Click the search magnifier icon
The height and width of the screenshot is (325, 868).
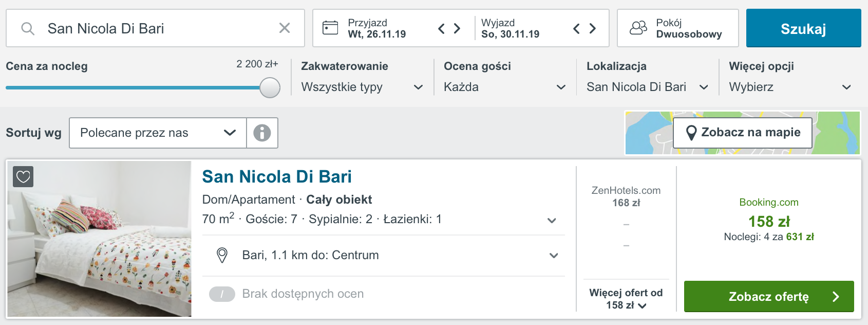point(28,28)
